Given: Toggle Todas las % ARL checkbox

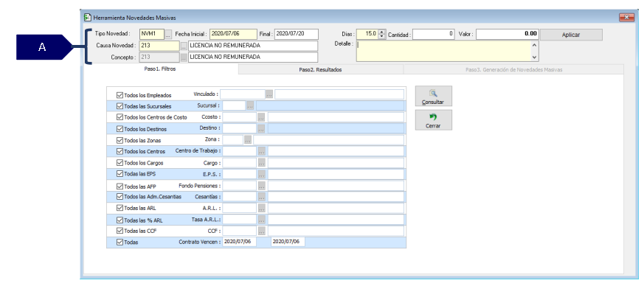Looking at the screenshot, I should [x=120, y=220].
